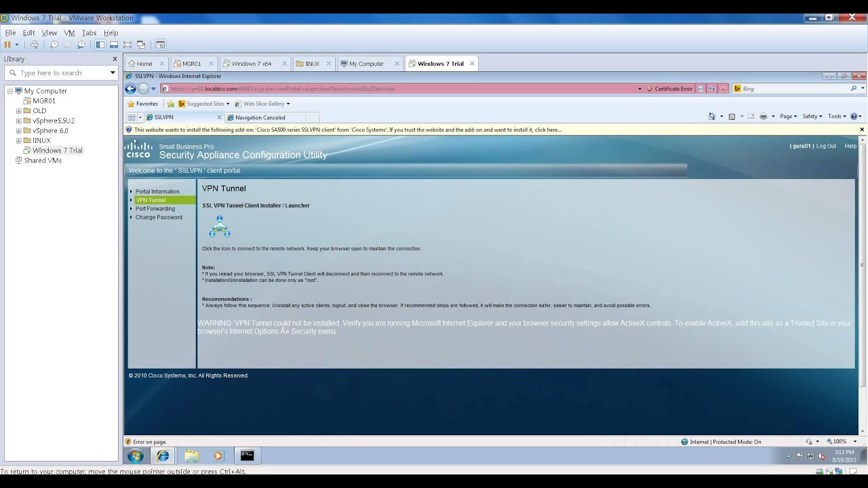
Task: Click the send Ctrl+Alt+Del toolbar icon
Action: (x=34, y=45)
